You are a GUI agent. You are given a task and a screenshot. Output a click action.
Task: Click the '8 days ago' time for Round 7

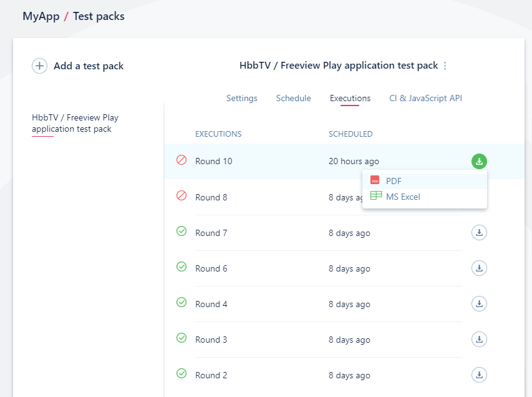coord(349,233)
